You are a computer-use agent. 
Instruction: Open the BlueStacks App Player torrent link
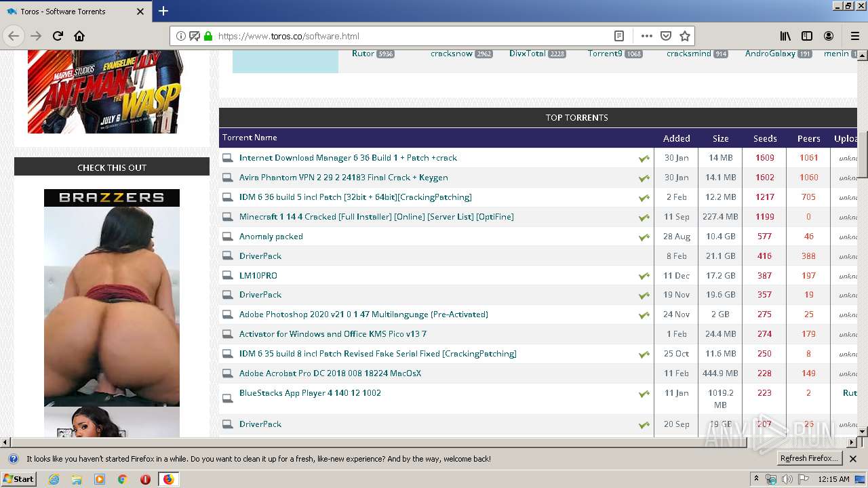[310, 393]
